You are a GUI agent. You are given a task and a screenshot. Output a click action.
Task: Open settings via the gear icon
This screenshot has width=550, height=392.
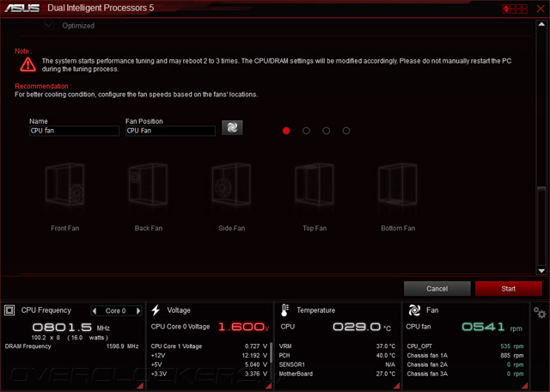(540, 312)
